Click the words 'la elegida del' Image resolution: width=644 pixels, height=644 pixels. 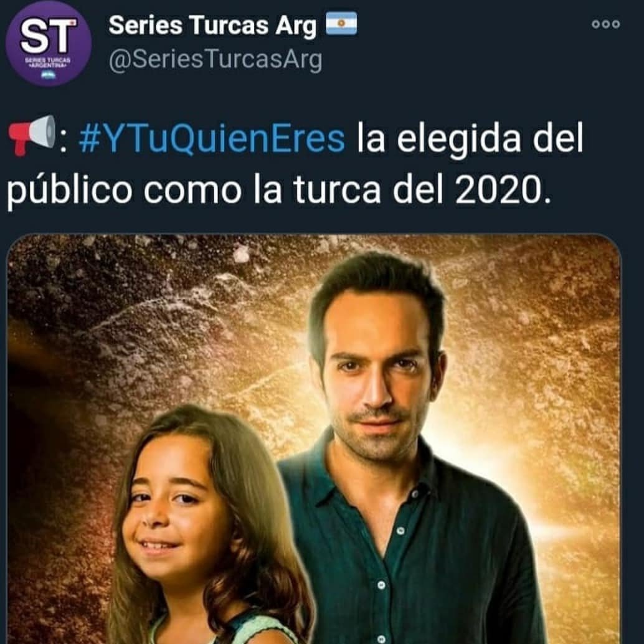tap(470, 137)
